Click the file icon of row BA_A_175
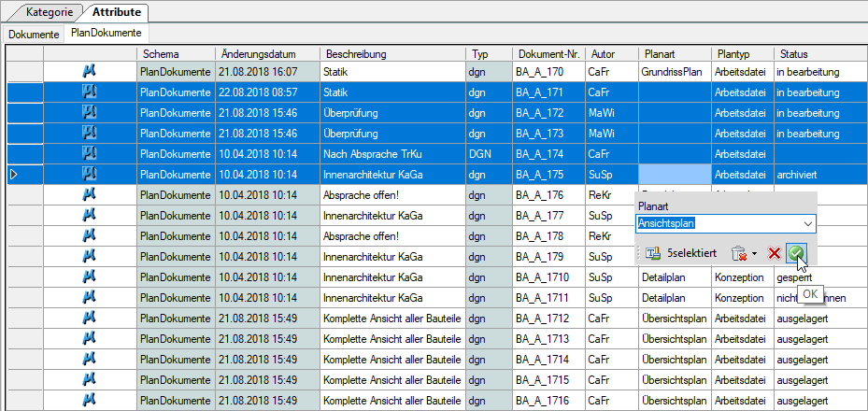This screenshot has height=411, width=868. (89, 174)
